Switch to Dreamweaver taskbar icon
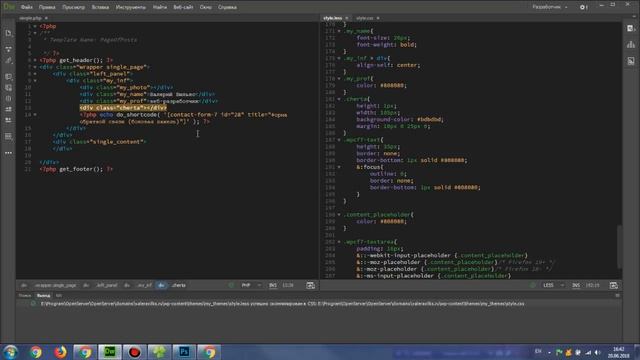Image resolution: width=640 pixels, height=360 pixels. tap(110, 352)
